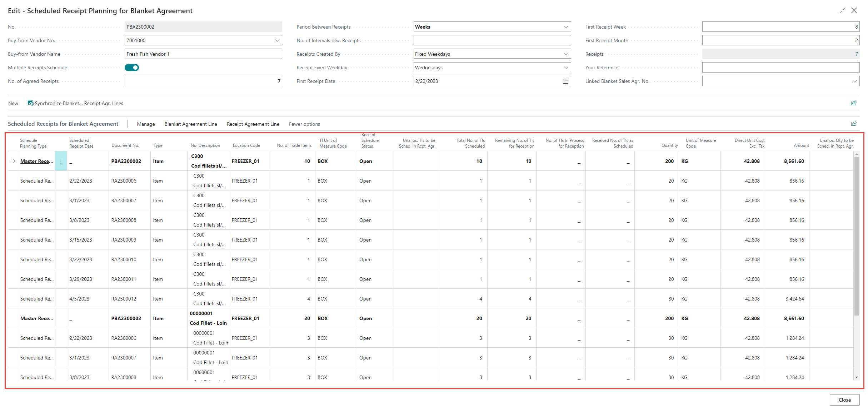Screen dimensions: 868x412
Task: Click the Your Reference input field
Action: (780, 68)
